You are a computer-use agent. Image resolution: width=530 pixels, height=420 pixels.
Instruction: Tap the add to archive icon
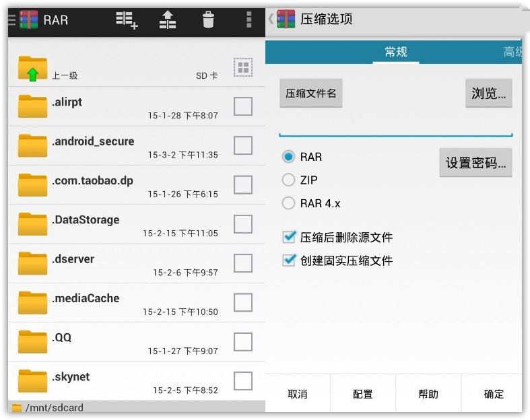127,20
